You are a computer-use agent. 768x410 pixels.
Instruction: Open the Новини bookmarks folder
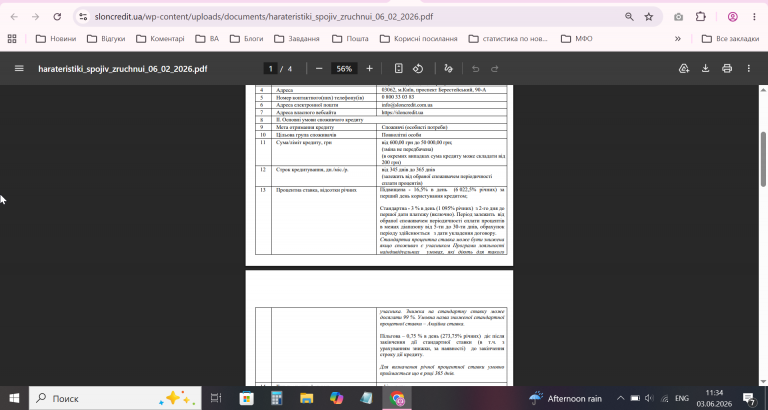(56, 39)
